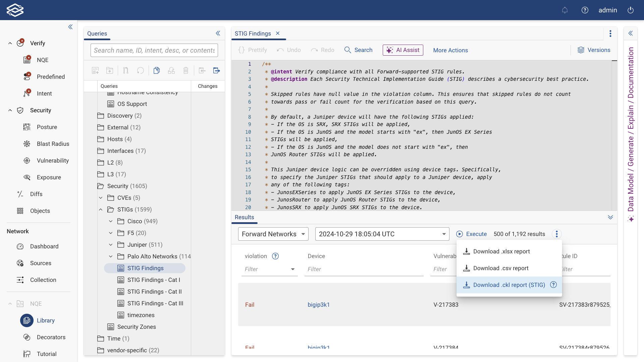This screenshot has height=362, width=644.
Task: Click the Versions layers icon
Action: [581, 50]
